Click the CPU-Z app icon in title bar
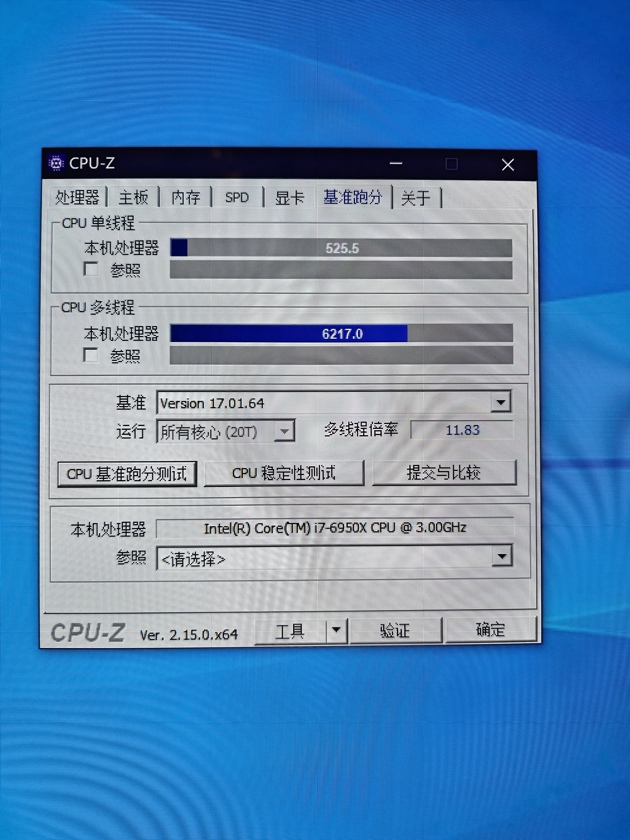Image resolution: width=630 pixels, height=840 pixels. point(56,163)
